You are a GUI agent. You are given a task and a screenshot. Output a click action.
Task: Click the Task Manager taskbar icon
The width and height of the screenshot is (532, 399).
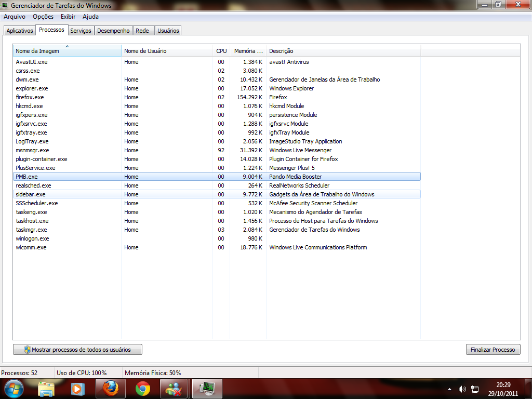207,389
